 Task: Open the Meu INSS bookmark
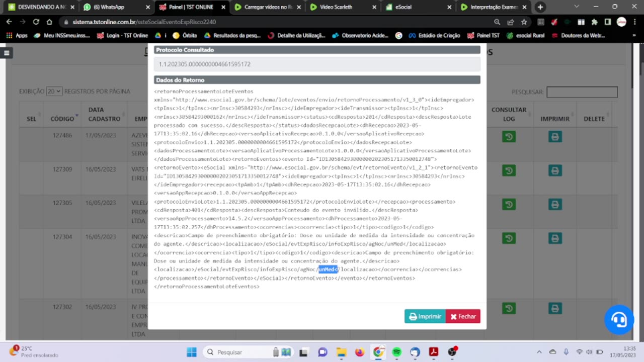[x=62, y=36]
